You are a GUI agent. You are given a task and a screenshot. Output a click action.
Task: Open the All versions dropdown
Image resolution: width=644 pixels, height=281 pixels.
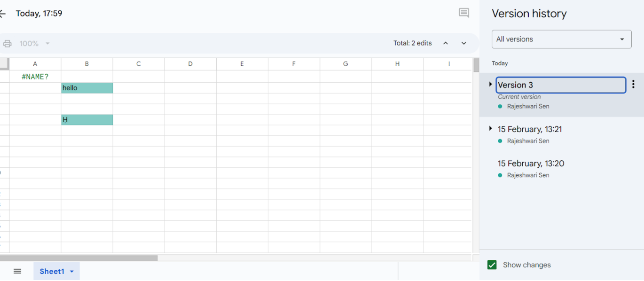coord(561,39)
